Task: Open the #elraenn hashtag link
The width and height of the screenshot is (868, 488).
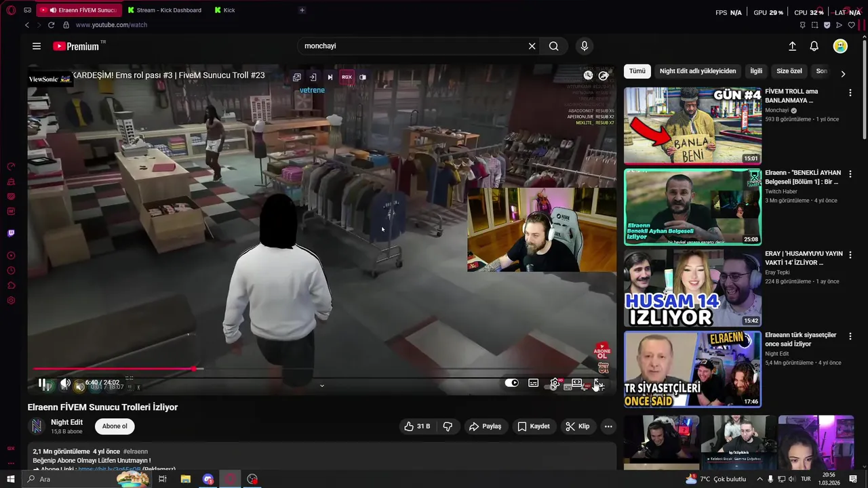Action: click(x=136, y=451)
